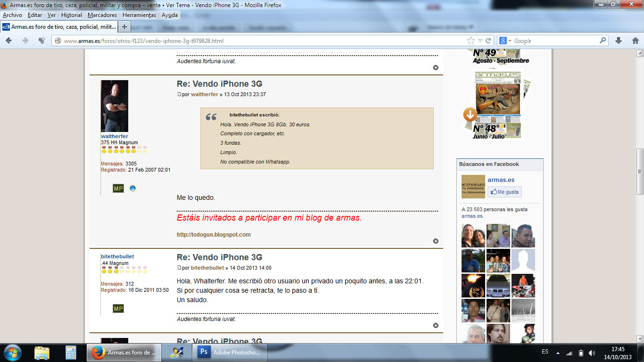Open a new browser tab with plus button
Image resolution: width=644 pixels, height=362 pixels.
coord(124,27)
